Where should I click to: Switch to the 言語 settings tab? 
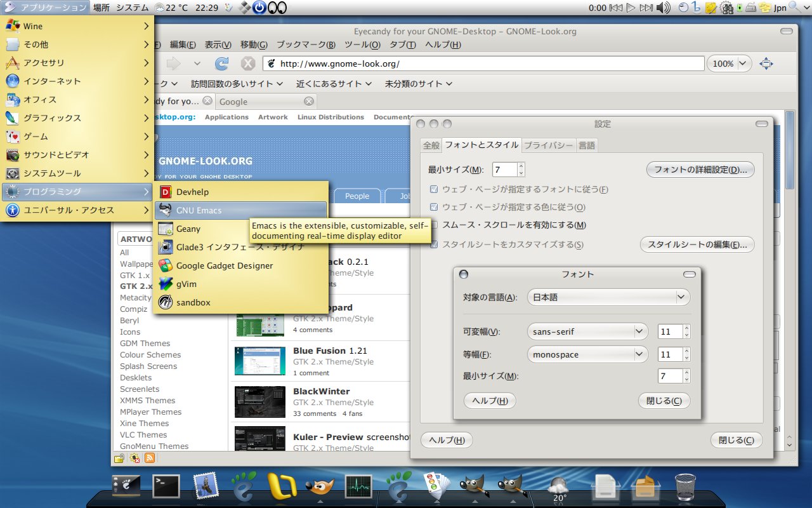(x=587, y=145)
